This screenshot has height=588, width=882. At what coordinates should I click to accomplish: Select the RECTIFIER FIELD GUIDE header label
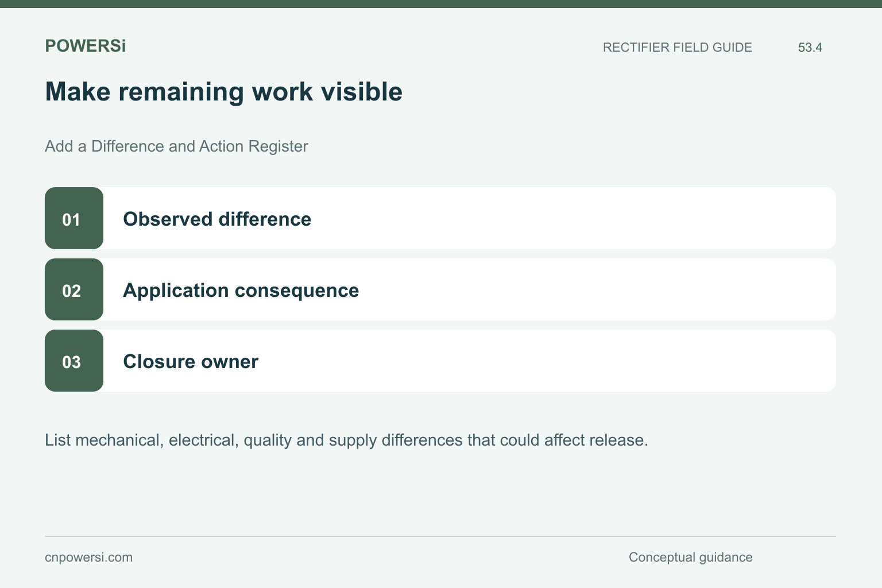[x=678, y=48]
